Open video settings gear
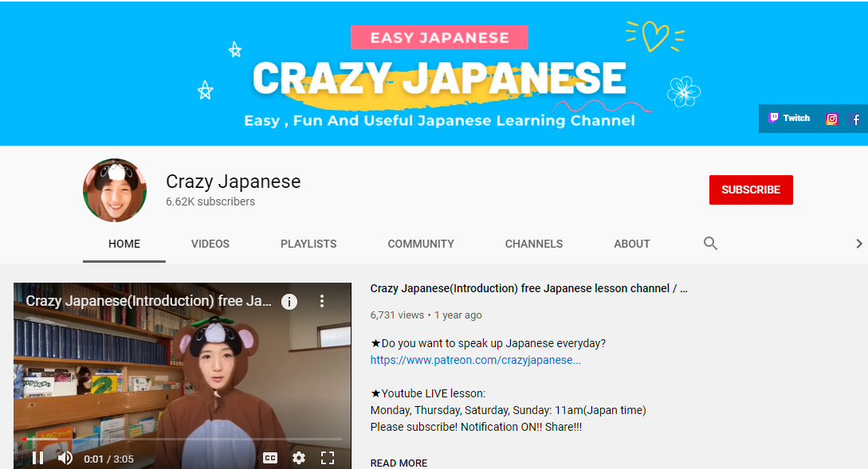 (x=299, y=458)
